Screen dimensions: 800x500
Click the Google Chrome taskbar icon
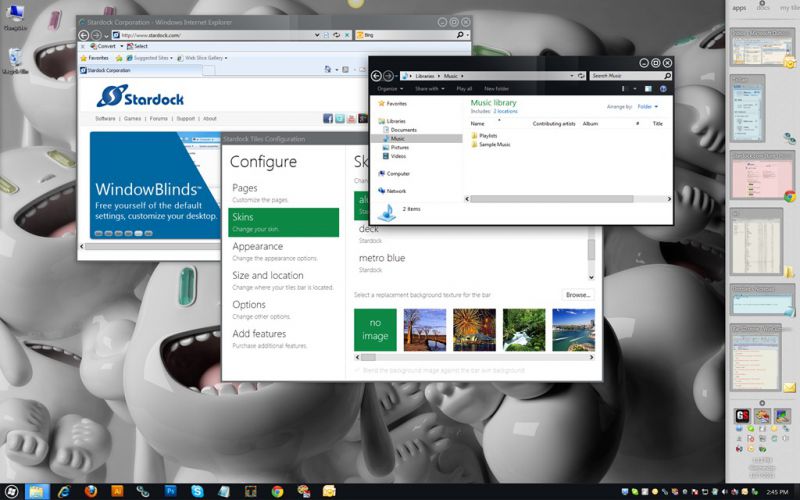pyautogui.click(x=277, y=491)
